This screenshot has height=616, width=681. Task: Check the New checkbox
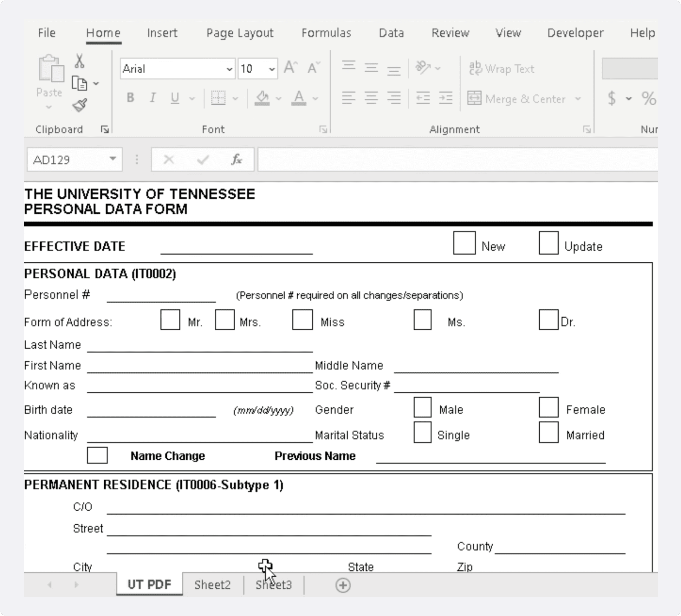tap(464, 243)
